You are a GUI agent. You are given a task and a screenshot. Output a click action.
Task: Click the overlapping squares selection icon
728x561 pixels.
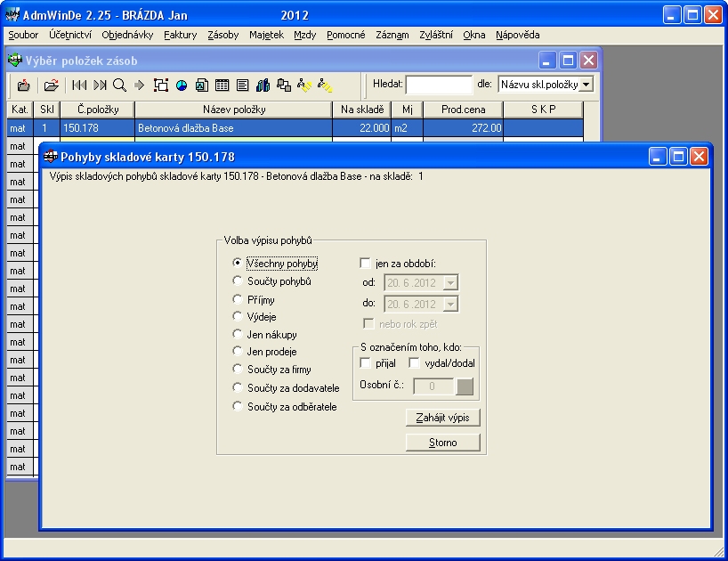tap(161, 85)
